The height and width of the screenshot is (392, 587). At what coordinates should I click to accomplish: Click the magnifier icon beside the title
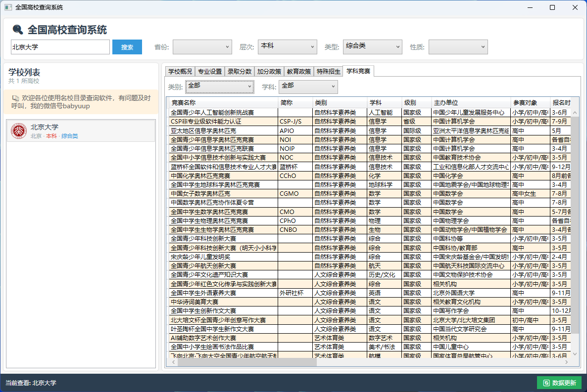(18, 30)
